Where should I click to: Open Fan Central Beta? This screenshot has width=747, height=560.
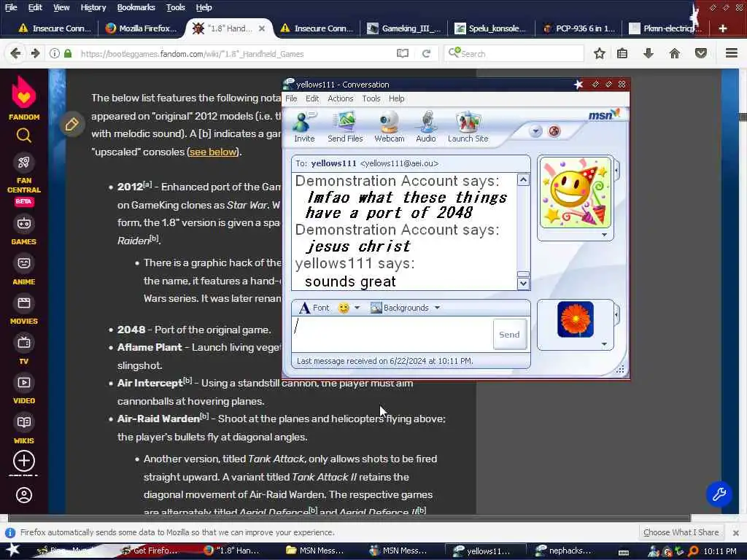tap(24, 180)
